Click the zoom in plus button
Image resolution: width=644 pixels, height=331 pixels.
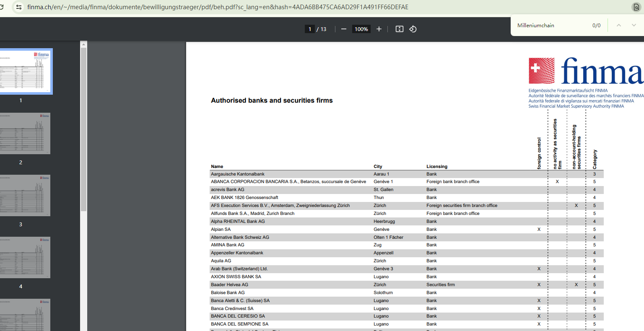coord(379,29)
